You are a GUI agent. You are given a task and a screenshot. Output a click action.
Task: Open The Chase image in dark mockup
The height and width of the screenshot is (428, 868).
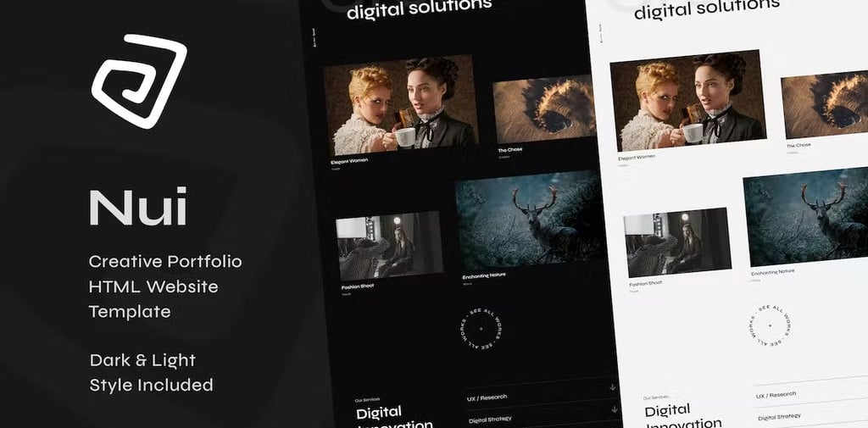[x=543, y=109]
